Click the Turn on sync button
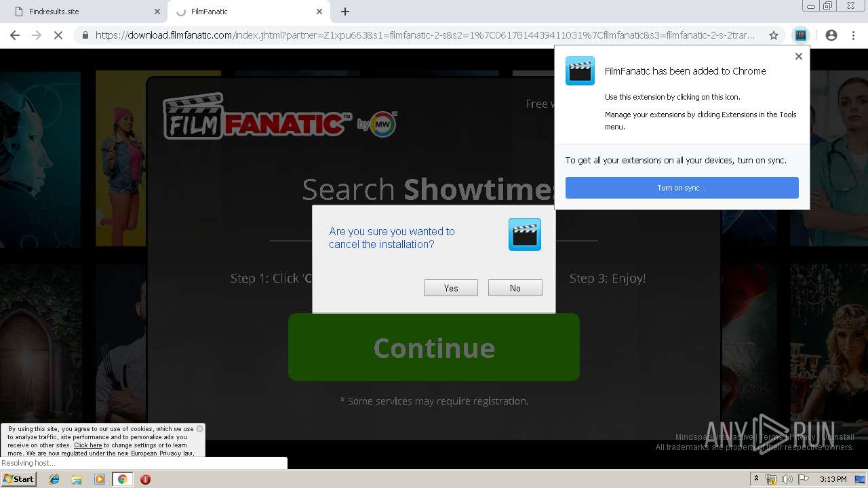The width and height of the screenshot is (868, 488). tap(682, 188)
